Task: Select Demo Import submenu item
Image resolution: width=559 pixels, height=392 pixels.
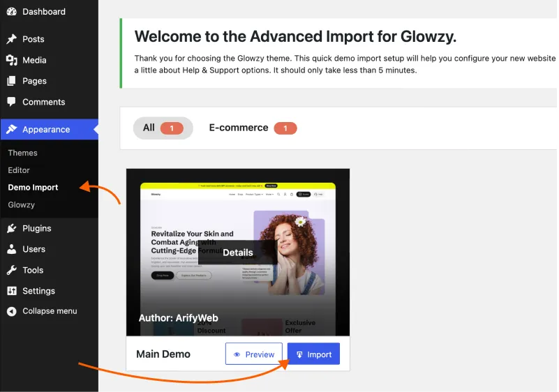Action: (33, 188)
